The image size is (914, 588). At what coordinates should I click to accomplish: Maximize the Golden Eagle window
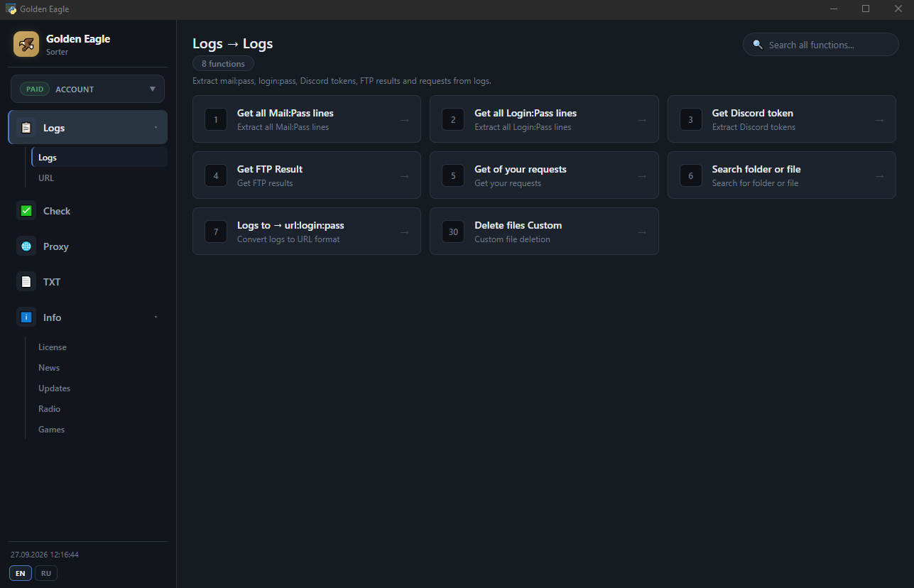click(866, 9)
